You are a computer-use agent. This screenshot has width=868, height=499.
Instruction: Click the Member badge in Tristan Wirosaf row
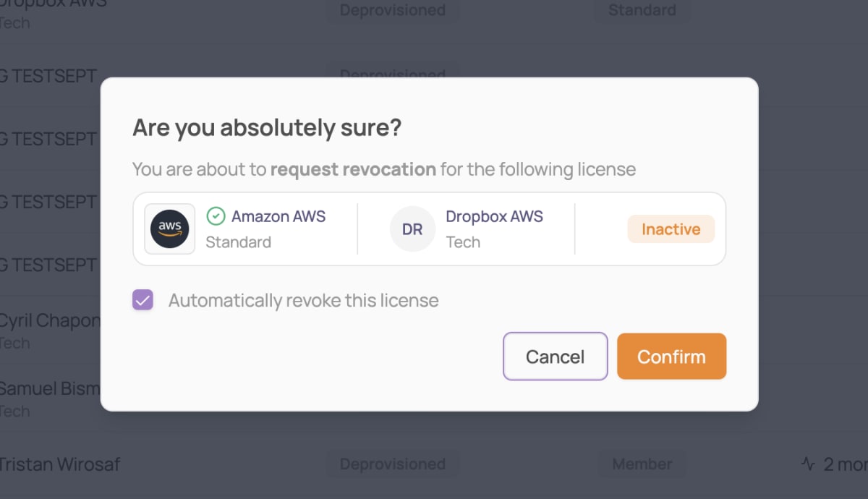(x=642, y=464)
